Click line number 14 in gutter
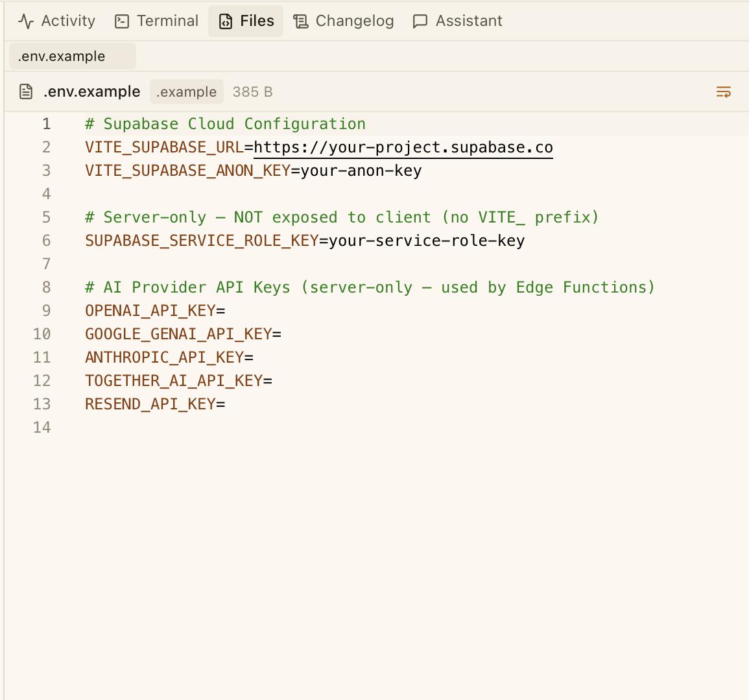This screenshot has width=749, height=700. (x=42, y=428)
